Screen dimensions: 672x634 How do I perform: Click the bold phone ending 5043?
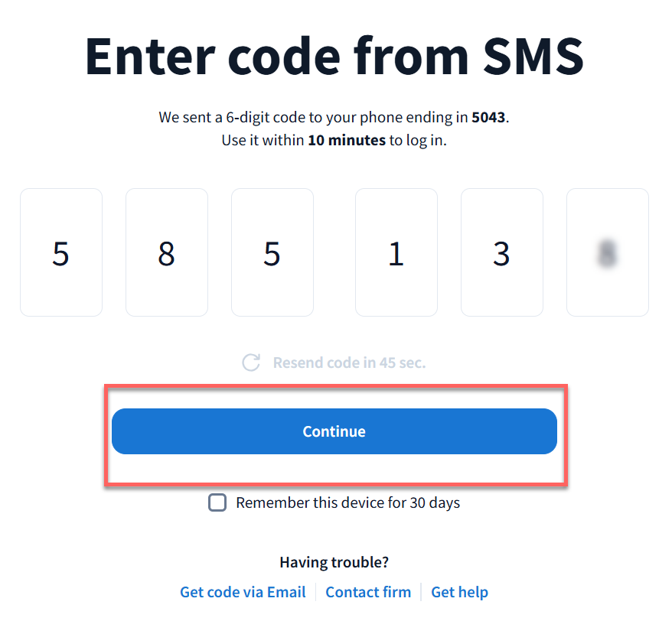(488, 118)
